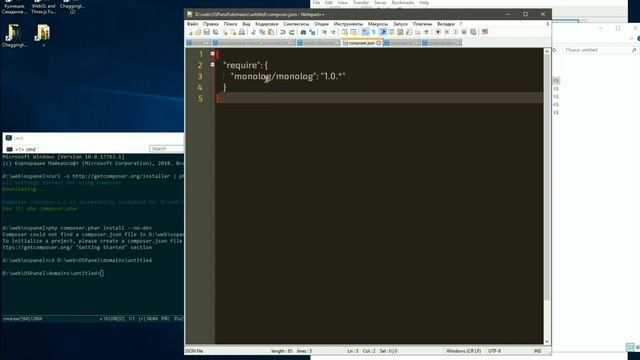
Task: Toggle the file monitoring eye icon
Action: [x=427, y=32]
